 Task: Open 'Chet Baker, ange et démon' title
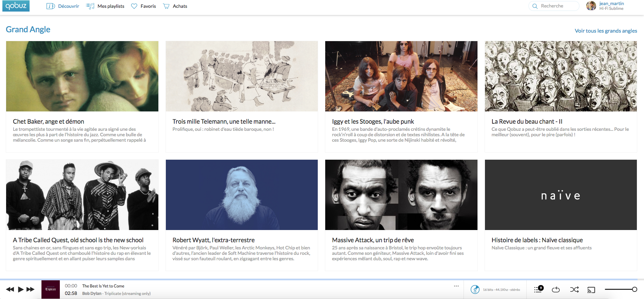(49, 122)
